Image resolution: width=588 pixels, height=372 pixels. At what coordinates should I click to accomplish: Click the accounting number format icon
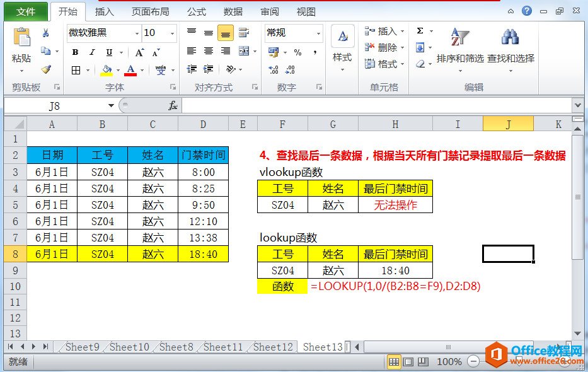pyautogui.click(x=274, y=52)
